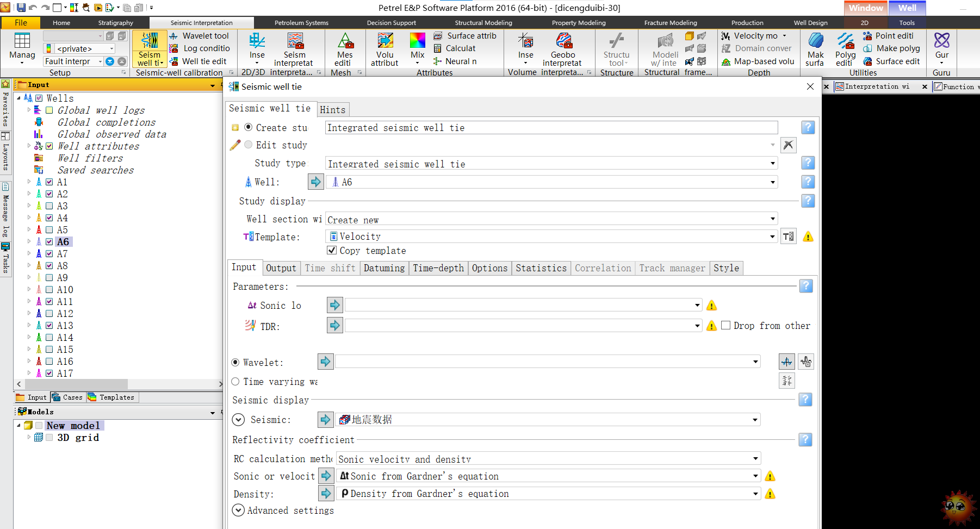Click the template settings icon beside Velocity
The width and height of the screenshot is (980, 529).
point(789,237)
